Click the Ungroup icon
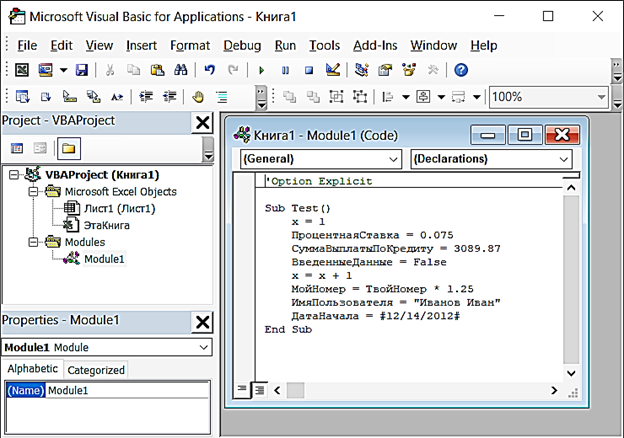The image size is (624, 438). pos(360,97)
